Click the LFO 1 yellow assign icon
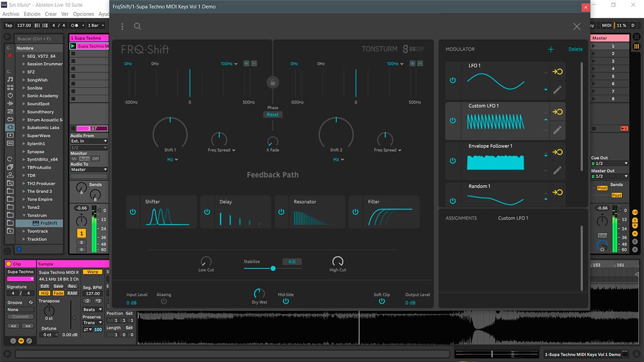The height and width of the screenshot is (362, 644). (558, 72)
